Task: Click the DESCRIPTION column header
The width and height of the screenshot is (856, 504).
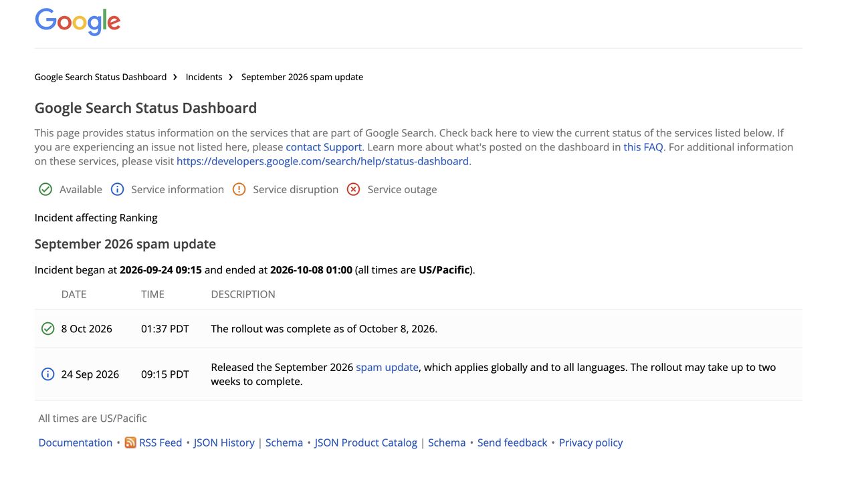Action: click(x=243, y=294)
